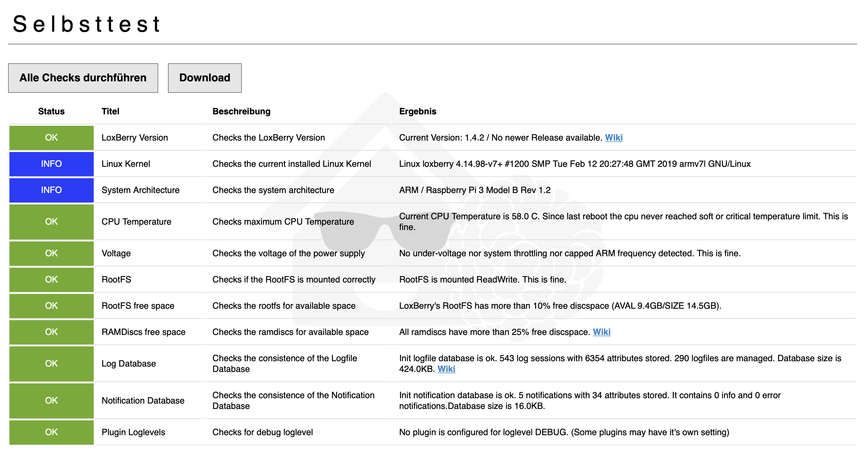868x454 pixels.
Task: Click the blue INFO badge for Linux Kernel
Action: pos(51,164)
